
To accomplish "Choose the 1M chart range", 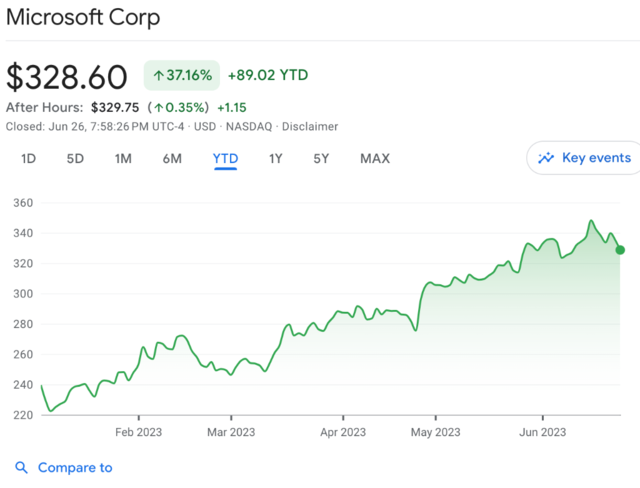I will [123, 159].
